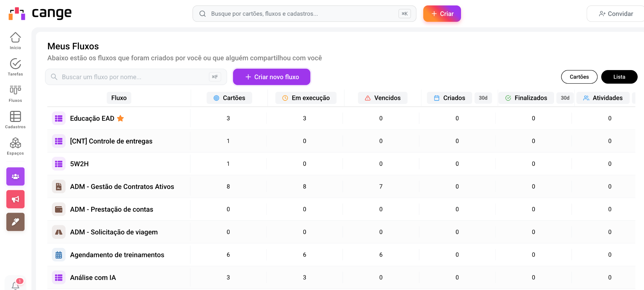644x290 pixels.
Task: Change the Criados 30d period filter
Action: pos(483,98)
